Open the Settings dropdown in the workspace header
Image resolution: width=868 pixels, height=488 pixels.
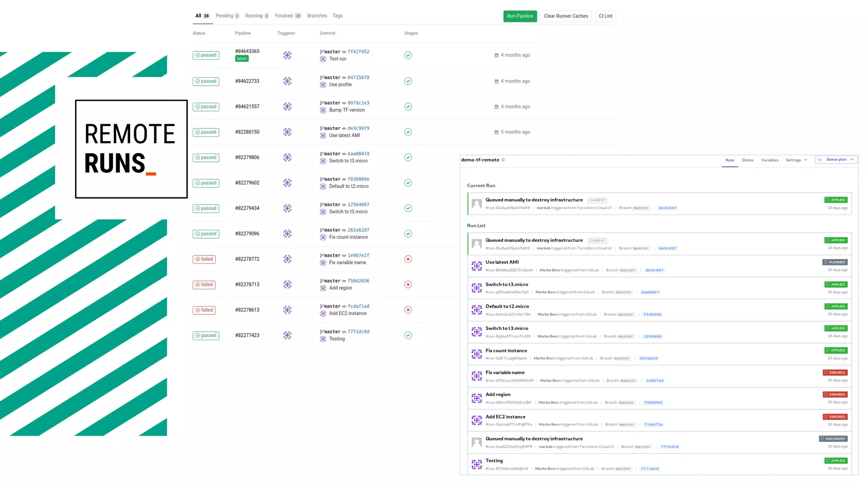(796, 160)
